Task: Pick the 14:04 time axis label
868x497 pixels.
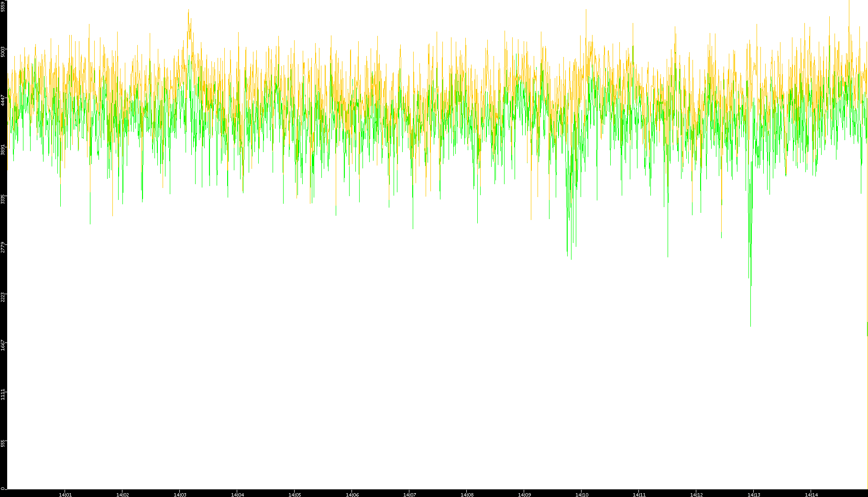Action: click(237, 495)
